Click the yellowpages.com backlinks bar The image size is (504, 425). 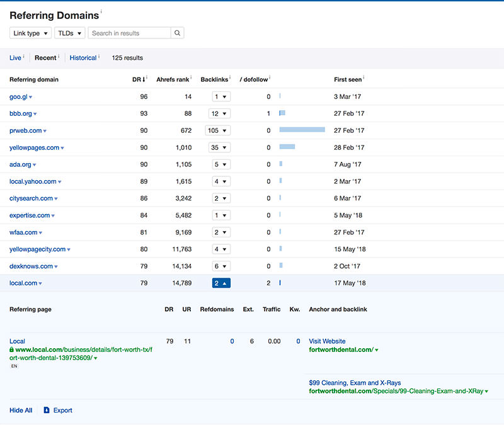(x=287, y=147)
